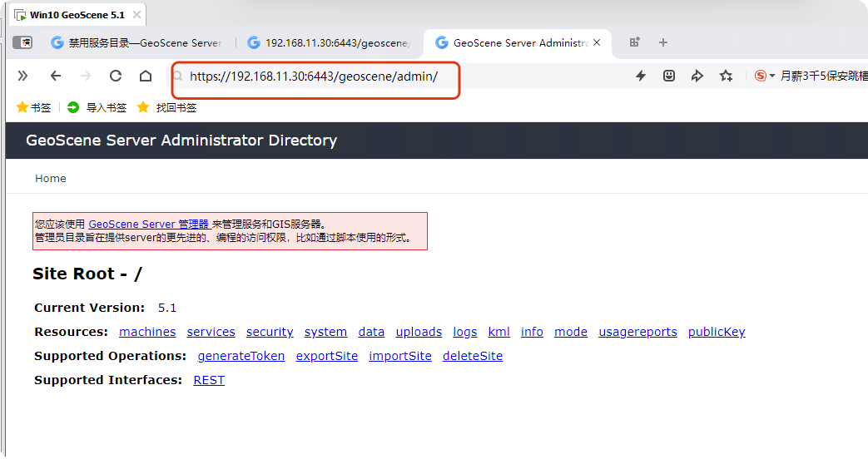Click the REST interface link
The height and width of the screenshot is (459, 868).
click(x=209, y=381)
